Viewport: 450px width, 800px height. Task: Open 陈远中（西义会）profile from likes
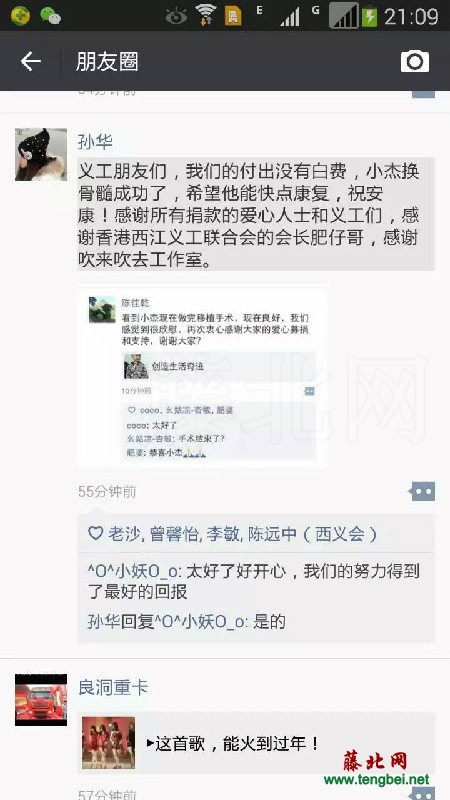(x=312, y=534)
